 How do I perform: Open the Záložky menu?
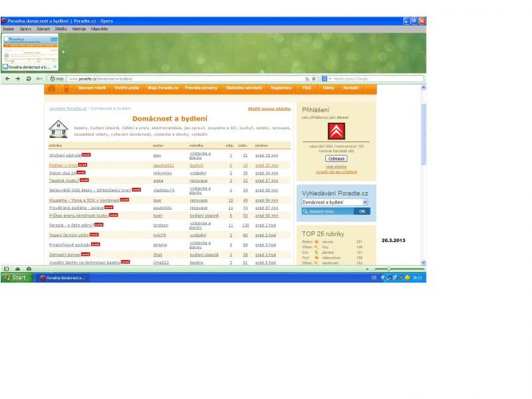click(x=61, y=29)
